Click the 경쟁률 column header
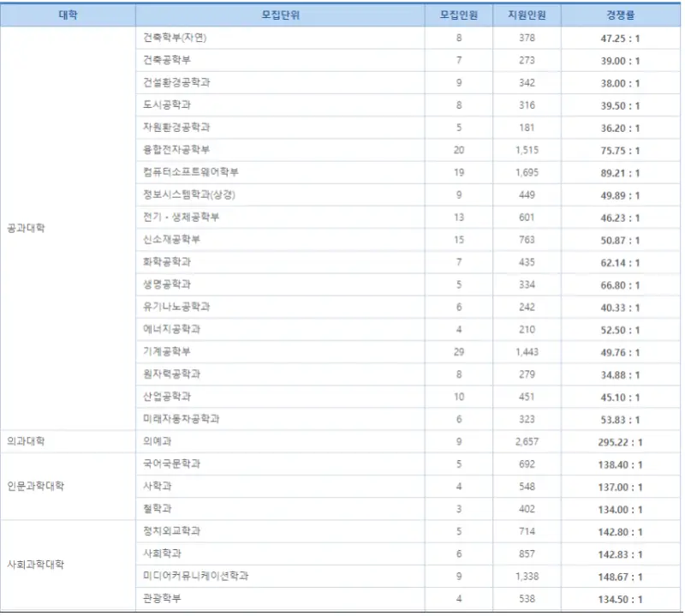 (x=620, y=15)
